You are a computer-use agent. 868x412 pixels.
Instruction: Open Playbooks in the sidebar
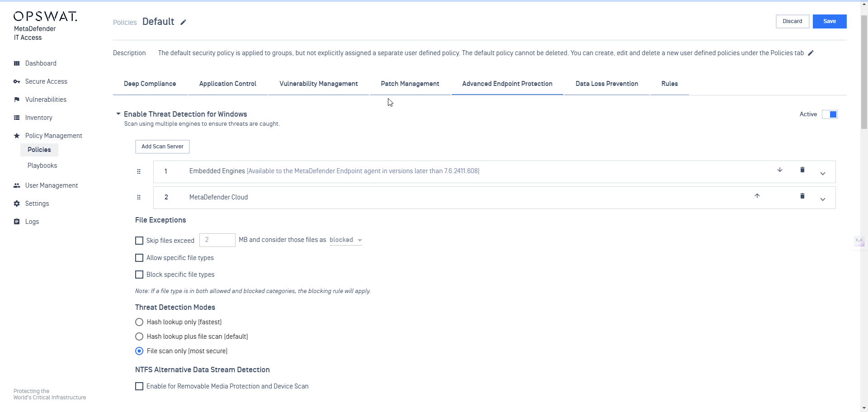pyautogui.click(x=42, y=166)
